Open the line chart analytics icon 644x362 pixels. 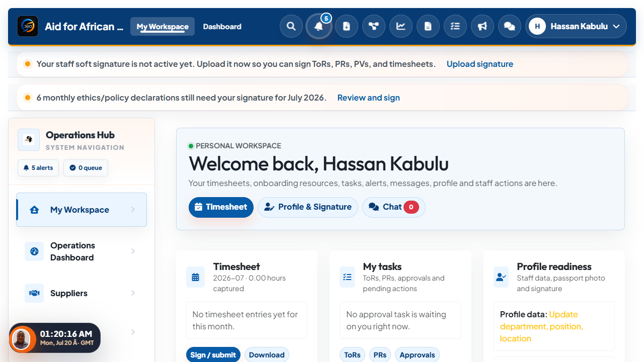[401, 26]
